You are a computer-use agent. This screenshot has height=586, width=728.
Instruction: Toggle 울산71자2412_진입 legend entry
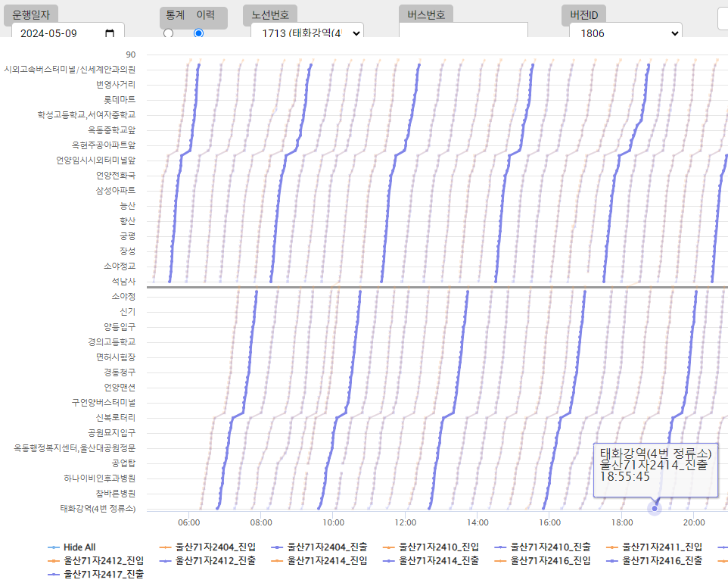[x=94, y=561]
